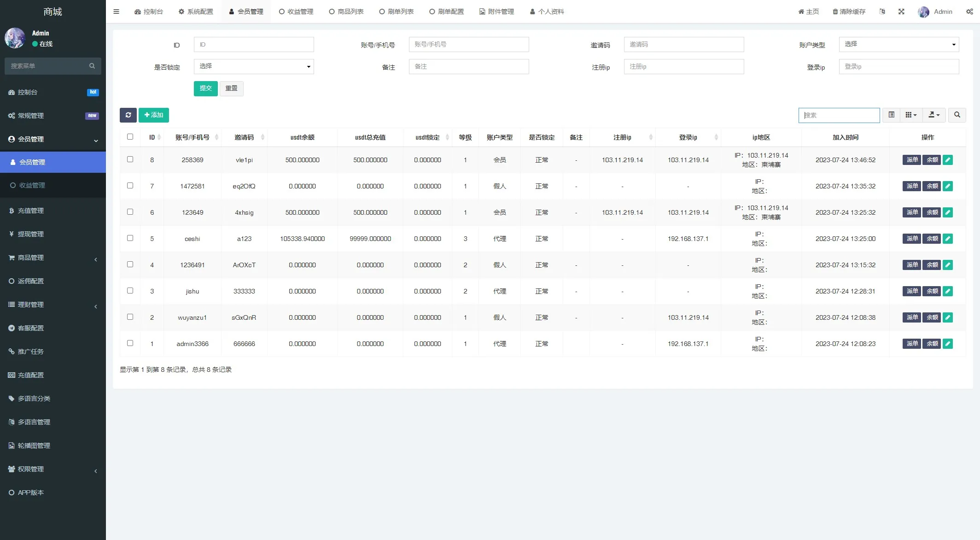Click the hamburger sidebar toggle icon
980x540 pixels.
[117, 12]
